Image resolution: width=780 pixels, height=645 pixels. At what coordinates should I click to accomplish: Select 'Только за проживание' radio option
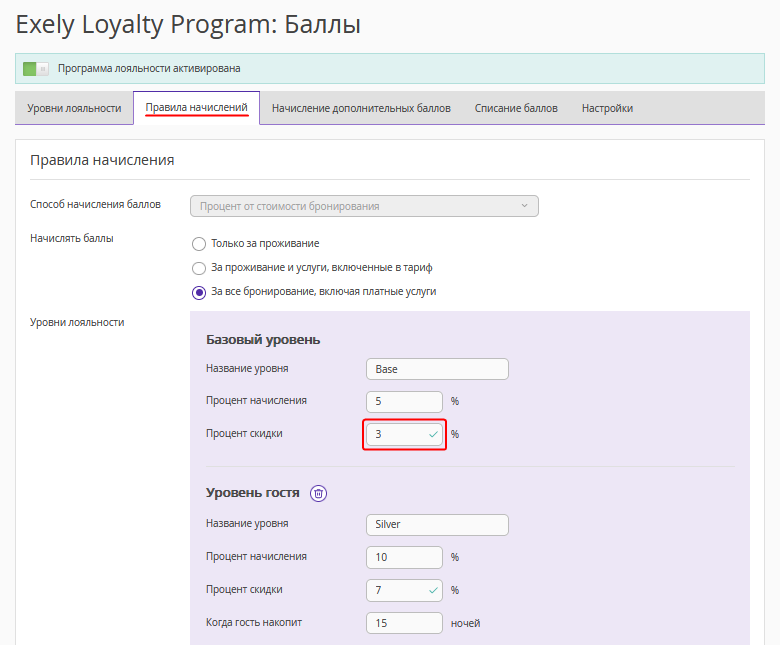click(x=199, y=243)
